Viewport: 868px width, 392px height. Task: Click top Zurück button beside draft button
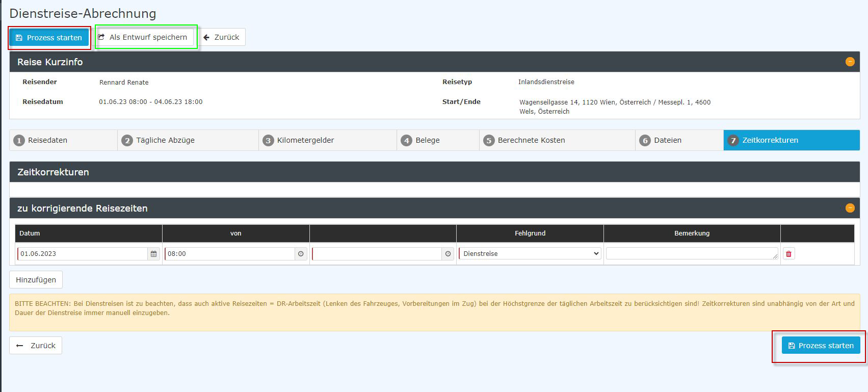point(222,37)
